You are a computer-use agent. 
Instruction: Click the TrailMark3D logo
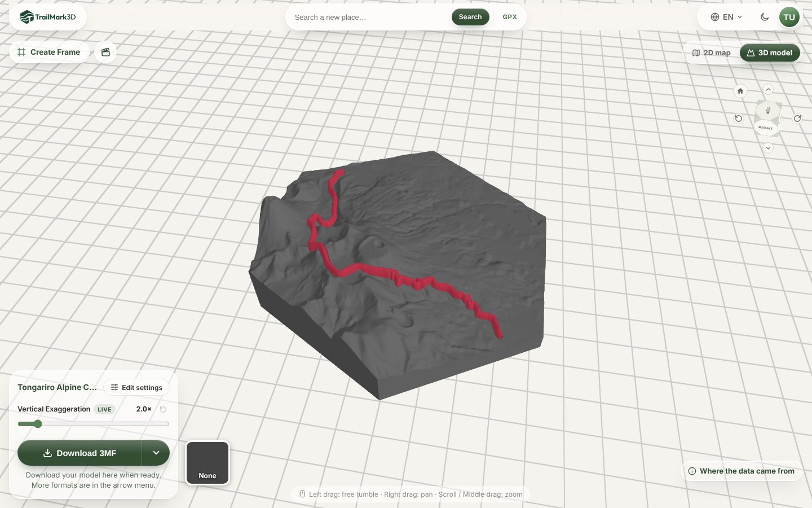[48, 17]
